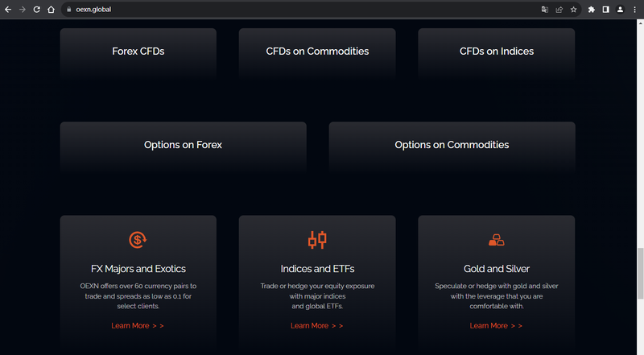The height and width of the screenshot is (355, 644).
Task: Click the gold bars icon
Action: coord(497,240)
